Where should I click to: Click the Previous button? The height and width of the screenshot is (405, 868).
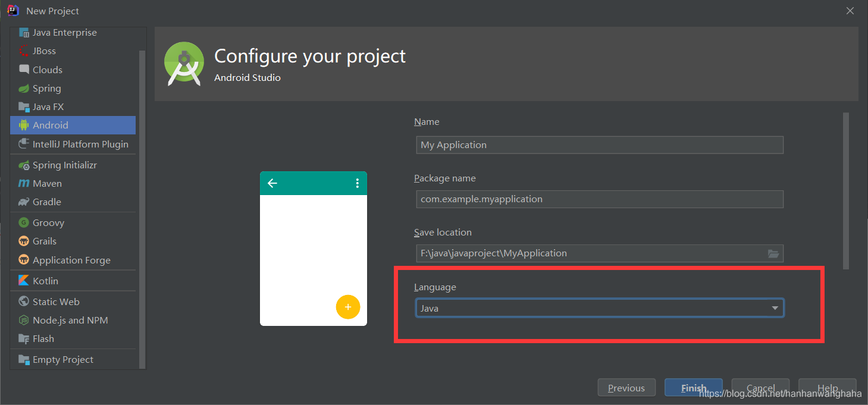click(626, 387)
